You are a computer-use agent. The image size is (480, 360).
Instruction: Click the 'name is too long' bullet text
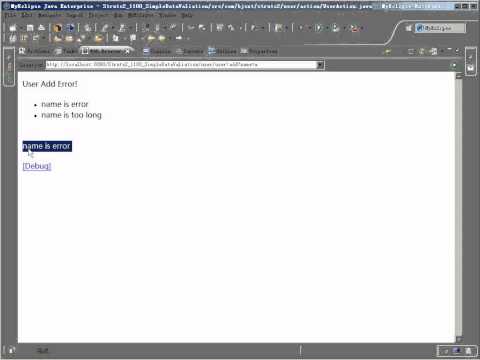click(71, 115)
